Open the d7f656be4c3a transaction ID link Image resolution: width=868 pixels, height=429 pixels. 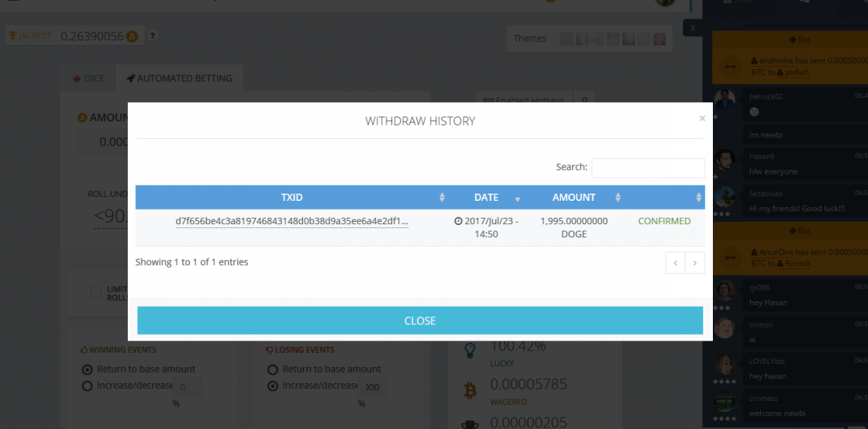tap(292, 221)
